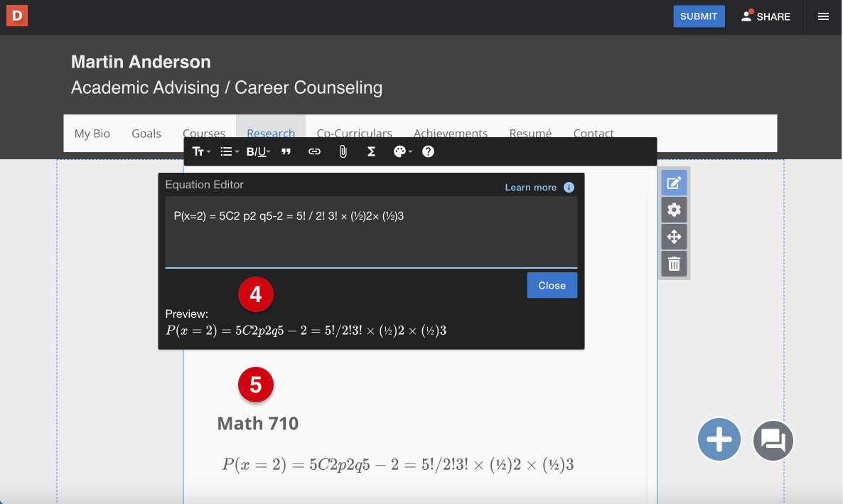
Task: Close the Equation Editor
Action: [552, 285]
